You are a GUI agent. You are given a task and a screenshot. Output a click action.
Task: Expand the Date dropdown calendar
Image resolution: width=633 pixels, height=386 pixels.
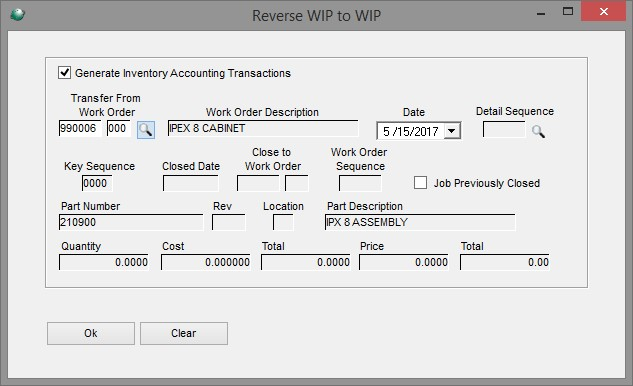[452, 131]
